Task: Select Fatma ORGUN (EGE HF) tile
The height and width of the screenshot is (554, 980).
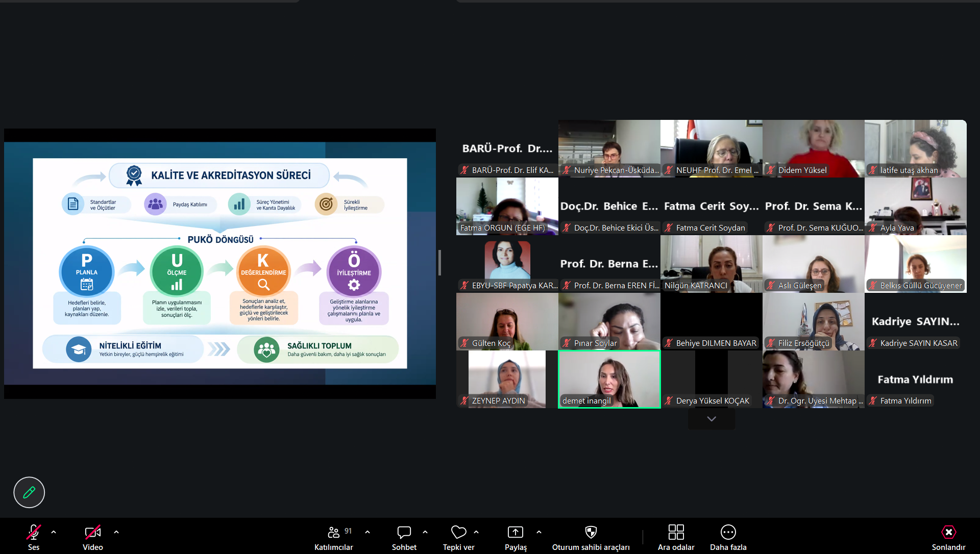Action: (x=507, y=206)
